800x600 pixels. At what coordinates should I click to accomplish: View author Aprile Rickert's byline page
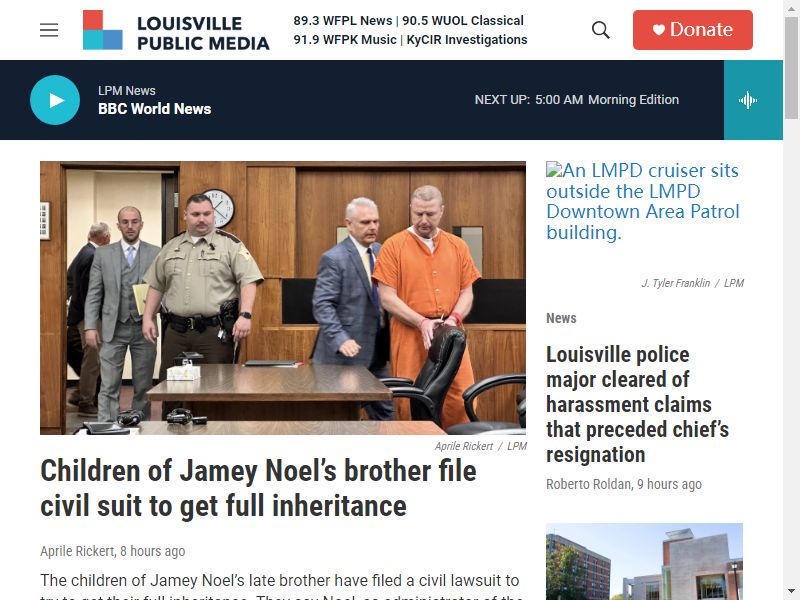77,552
